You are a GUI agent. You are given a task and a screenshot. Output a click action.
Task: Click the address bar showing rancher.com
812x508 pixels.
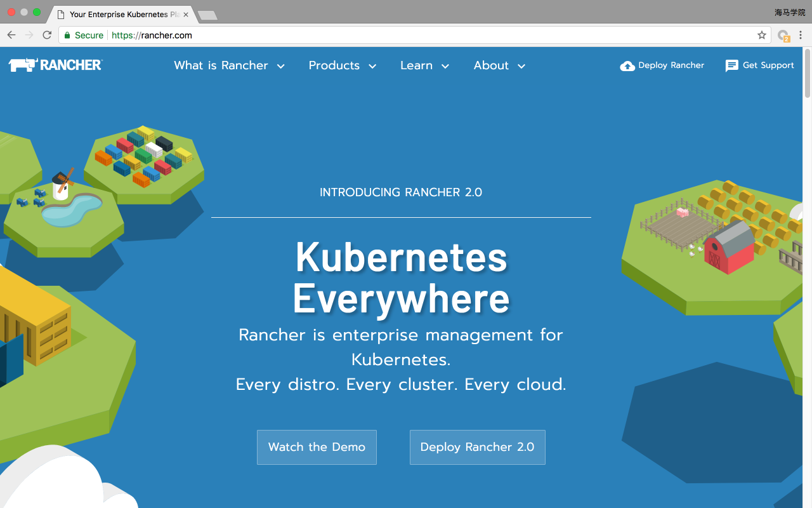(x=416, y=35)
